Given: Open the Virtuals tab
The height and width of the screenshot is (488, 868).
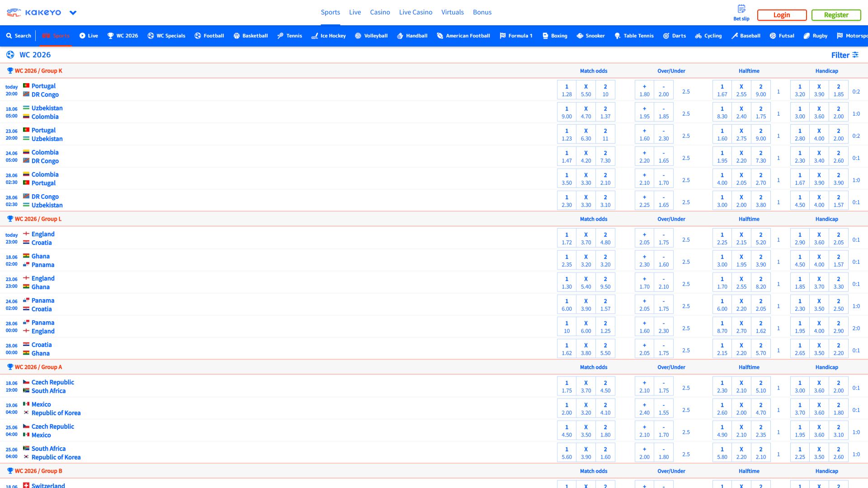Looking at the screenshot, I should 453,12.
